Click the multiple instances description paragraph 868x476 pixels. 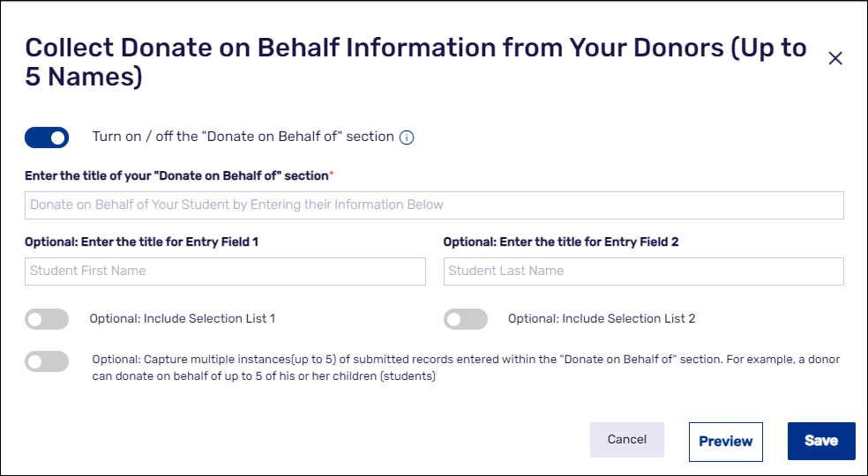(466, 368)
